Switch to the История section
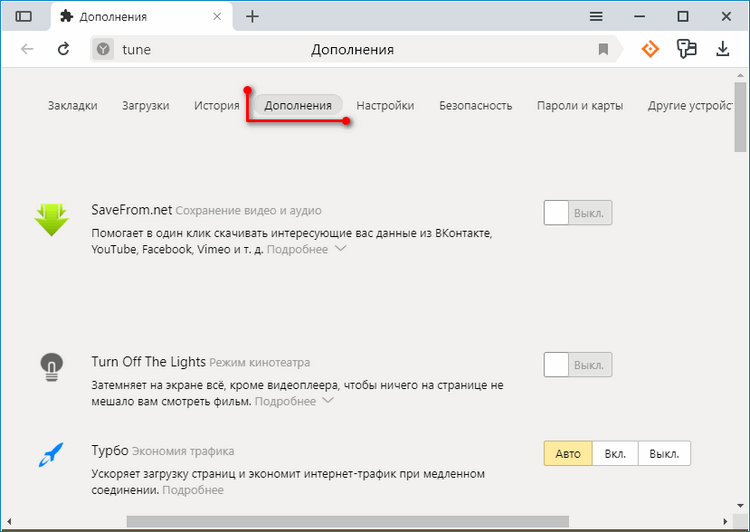This screenshot has height=532, width=750. (x=217, y=106)
